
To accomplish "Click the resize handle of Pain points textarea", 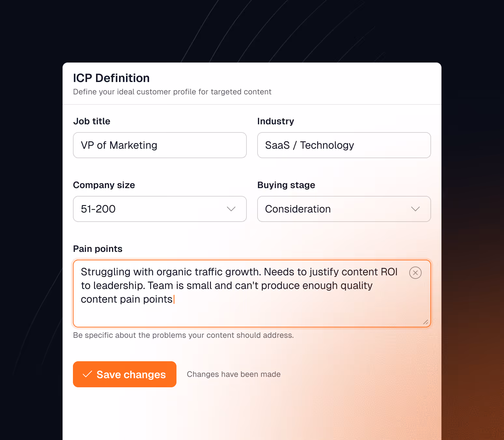I will click(425, 323).
